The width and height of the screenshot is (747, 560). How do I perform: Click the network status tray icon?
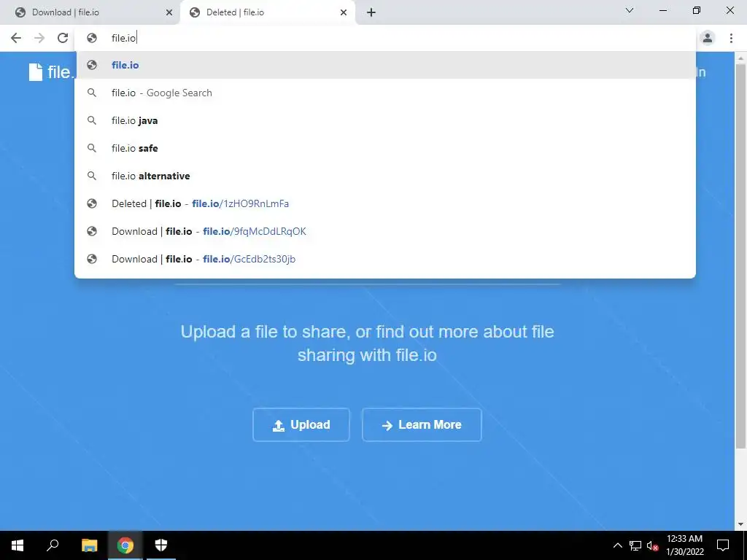[635, 545]
